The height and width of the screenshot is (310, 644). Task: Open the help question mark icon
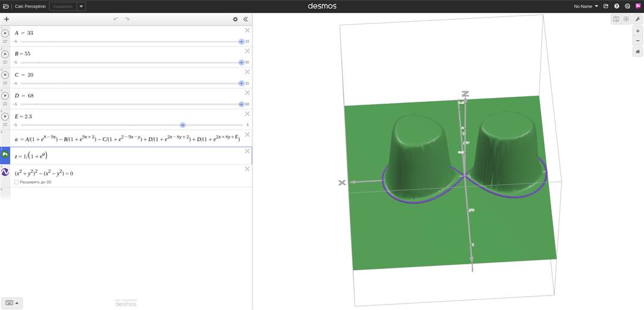[616, 6]
